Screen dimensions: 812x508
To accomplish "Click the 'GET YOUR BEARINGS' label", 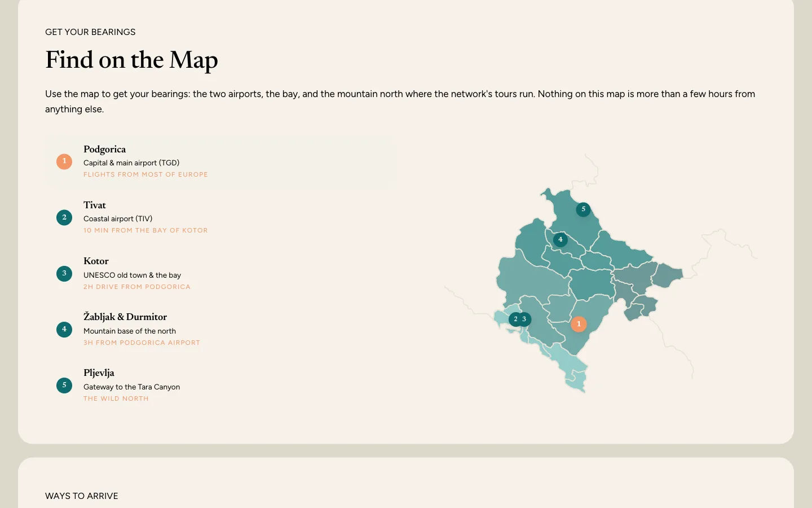I will (90, 32).
